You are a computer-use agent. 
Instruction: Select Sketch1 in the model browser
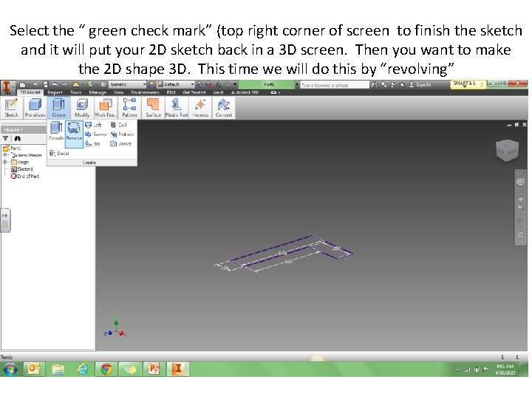point(22,169)
